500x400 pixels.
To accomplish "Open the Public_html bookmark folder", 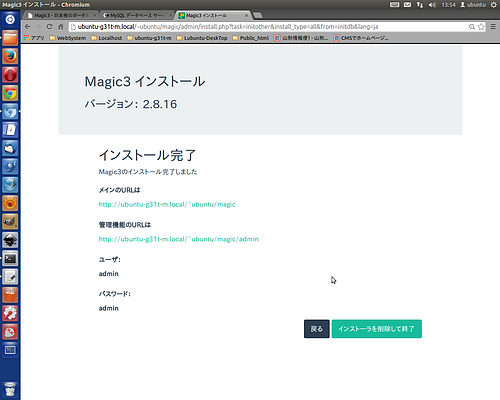I will (250, 38).
